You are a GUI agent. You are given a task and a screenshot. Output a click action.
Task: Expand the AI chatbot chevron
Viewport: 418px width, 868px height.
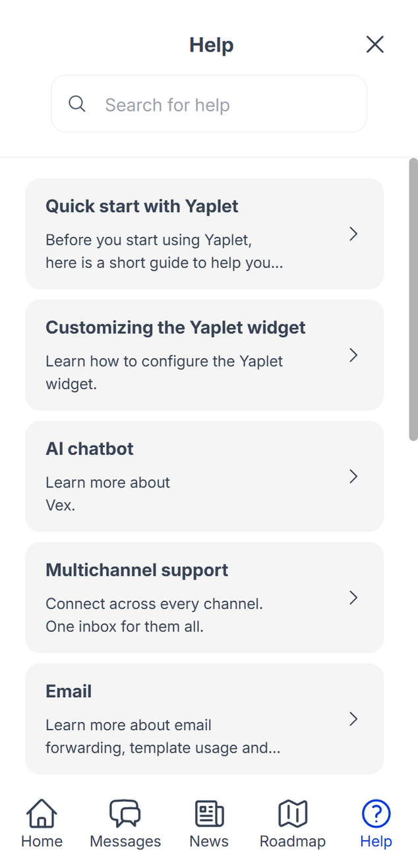click(353, 476)
